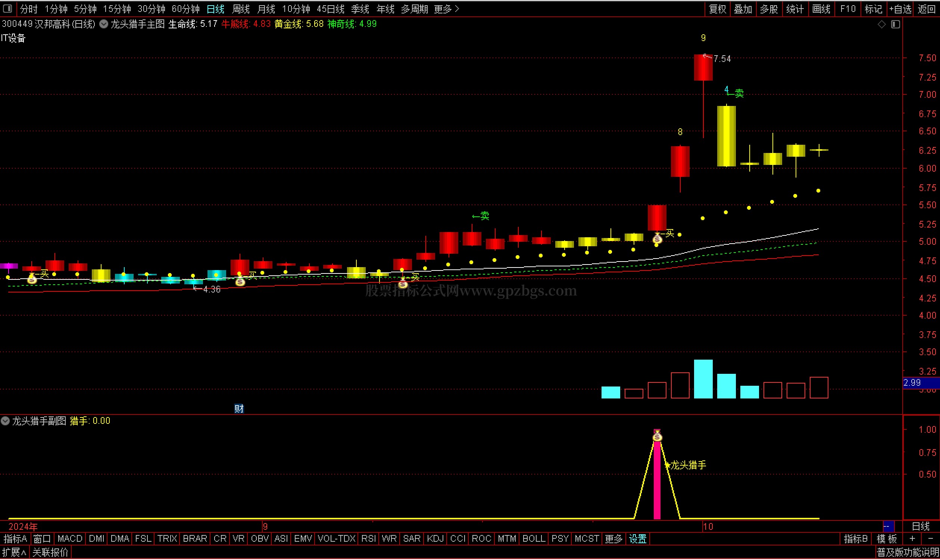940x560 pixels.
Task: Open the 画线 drawing tool
Action: (x=821, y=9)
